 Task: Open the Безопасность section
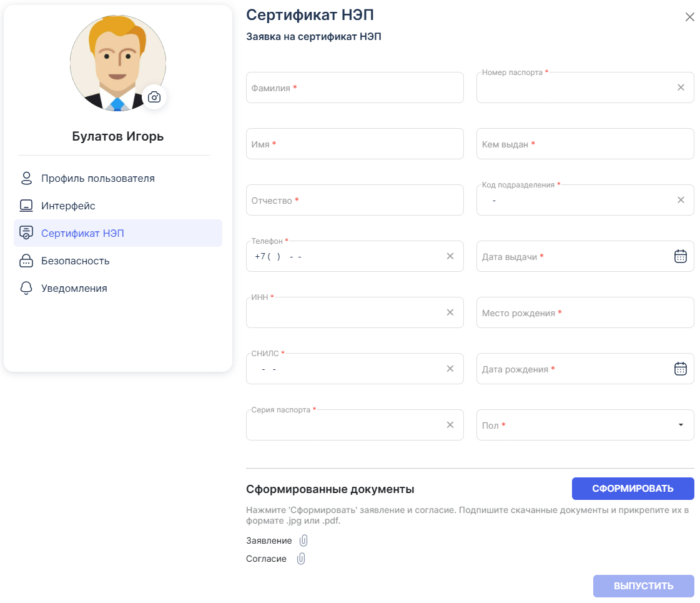tap(75, 261)
